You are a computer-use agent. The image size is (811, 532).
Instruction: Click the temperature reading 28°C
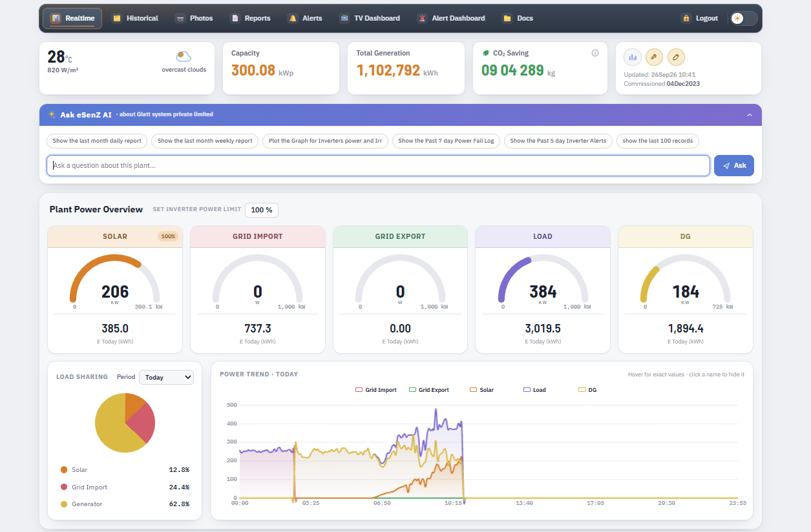tap(59, 57)
